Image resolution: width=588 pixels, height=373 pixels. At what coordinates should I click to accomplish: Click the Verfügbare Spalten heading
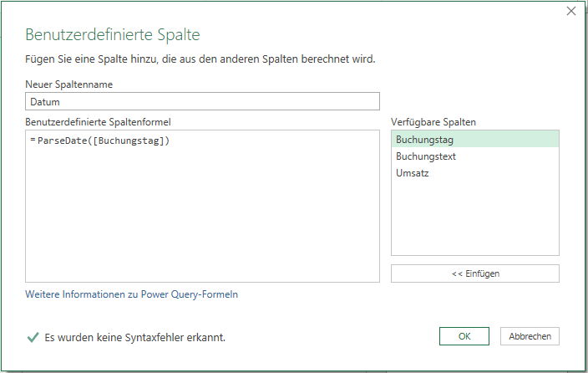click(x=433, y=122)
